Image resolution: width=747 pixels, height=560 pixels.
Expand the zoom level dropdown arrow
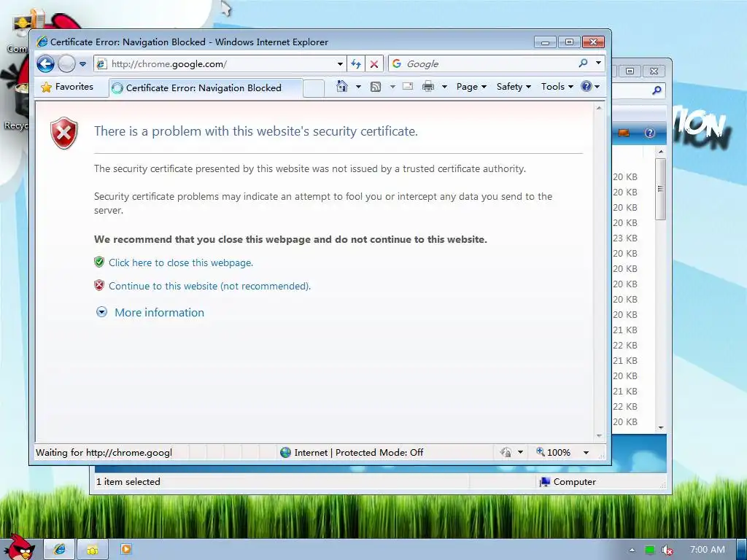tap(586, 452)
